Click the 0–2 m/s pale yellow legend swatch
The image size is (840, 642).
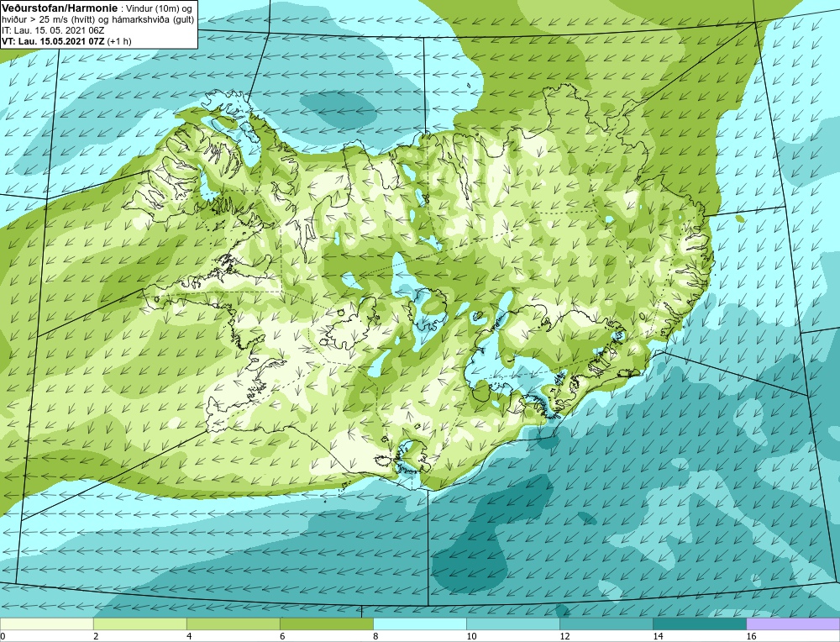[46, 624]
